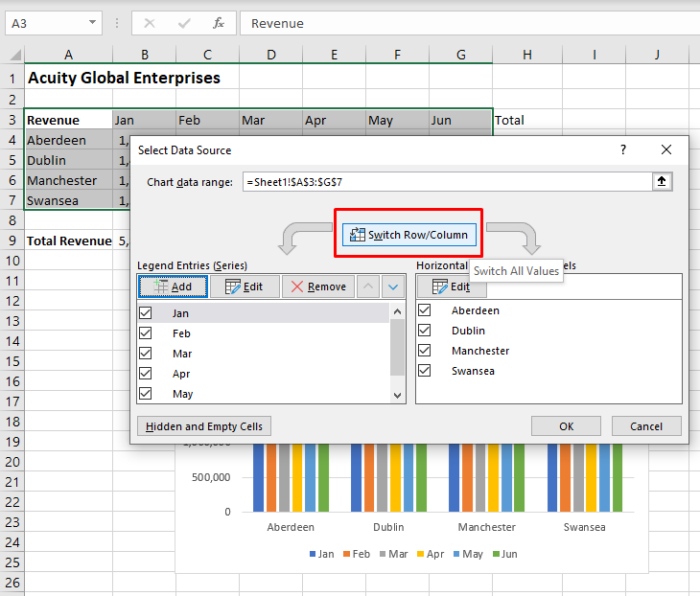Select the Revenue cell A3
This screenshot has height=596, width=700.
pos(68,120)
